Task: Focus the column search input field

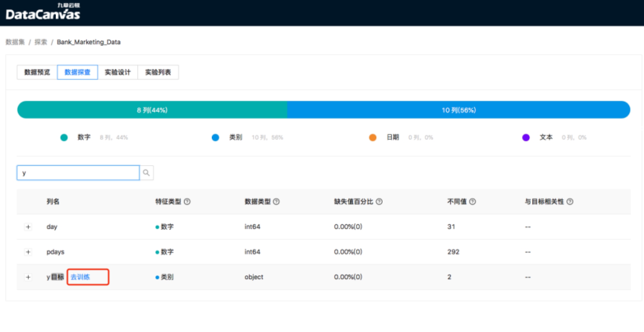Action: 78,173
